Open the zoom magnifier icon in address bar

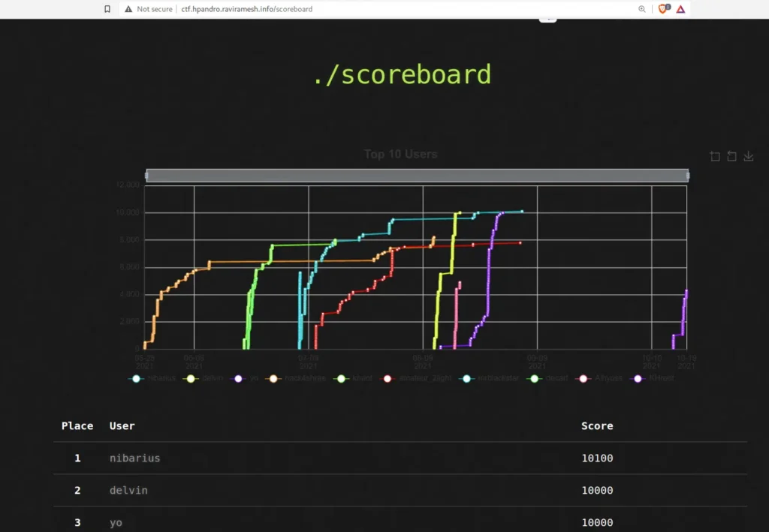pyautogui.click(x=641, y=9)
